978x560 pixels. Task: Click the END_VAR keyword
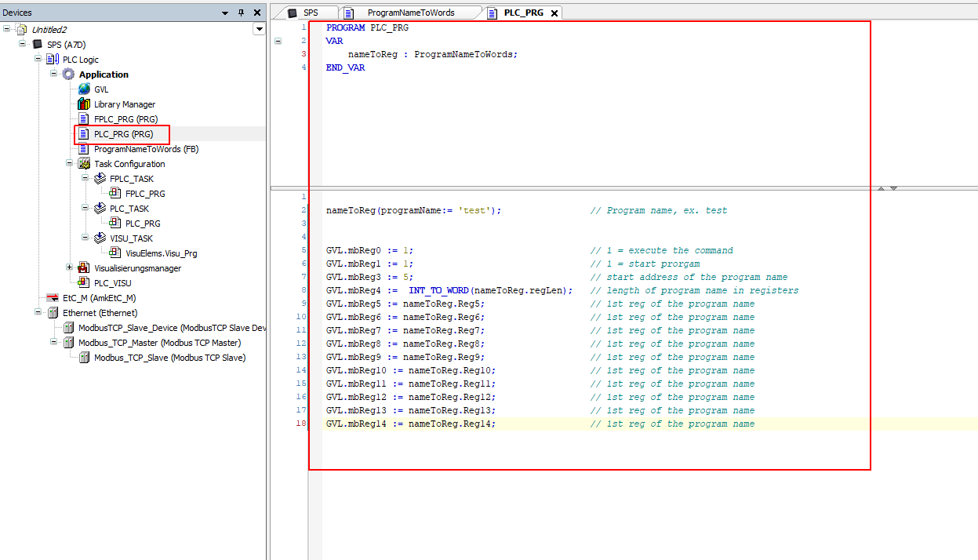pyautogui.click(x=346, y=67)
